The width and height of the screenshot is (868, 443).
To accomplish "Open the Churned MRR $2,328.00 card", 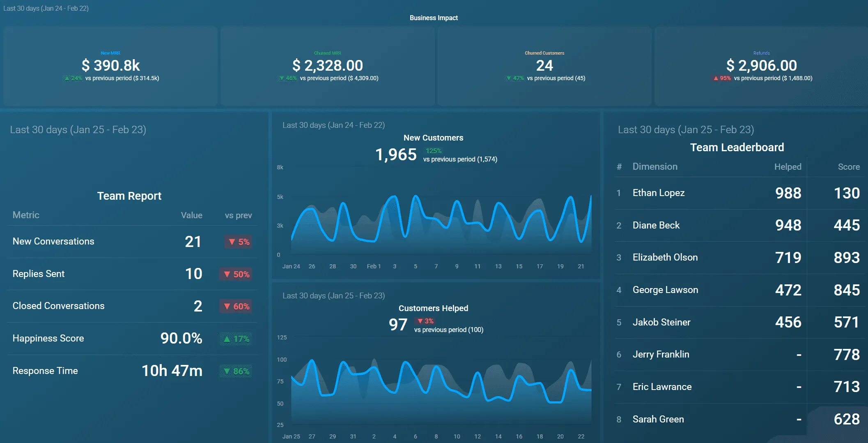I will point(328,66).
